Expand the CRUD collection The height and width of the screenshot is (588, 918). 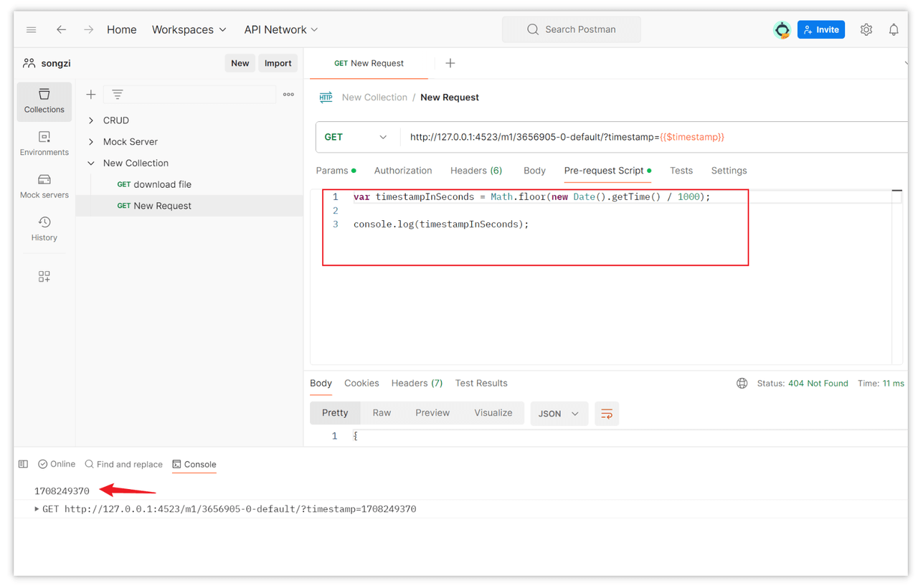point(91,120)
